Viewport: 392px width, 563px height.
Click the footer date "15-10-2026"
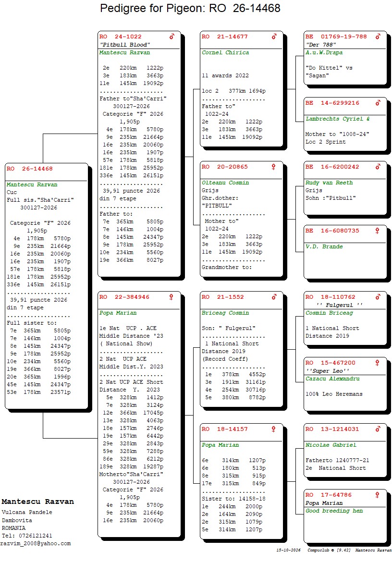coord(289,550)
